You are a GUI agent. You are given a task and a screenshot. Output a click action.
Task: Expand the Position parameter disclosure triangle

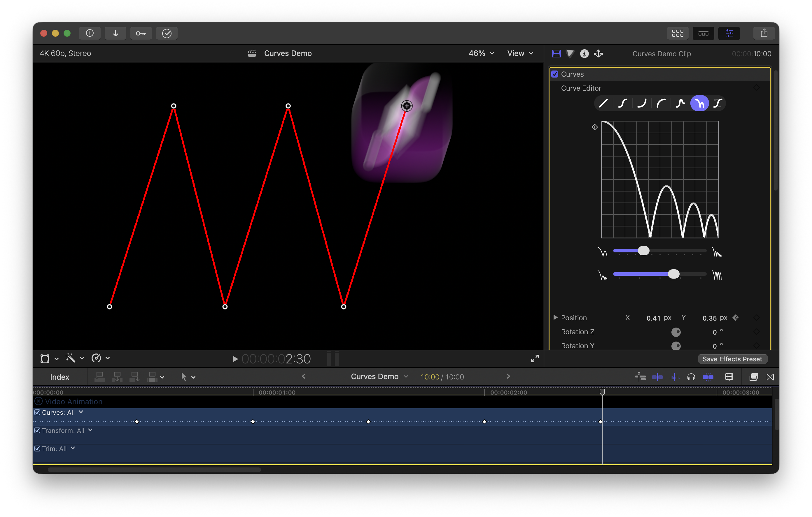click(555, 317)
